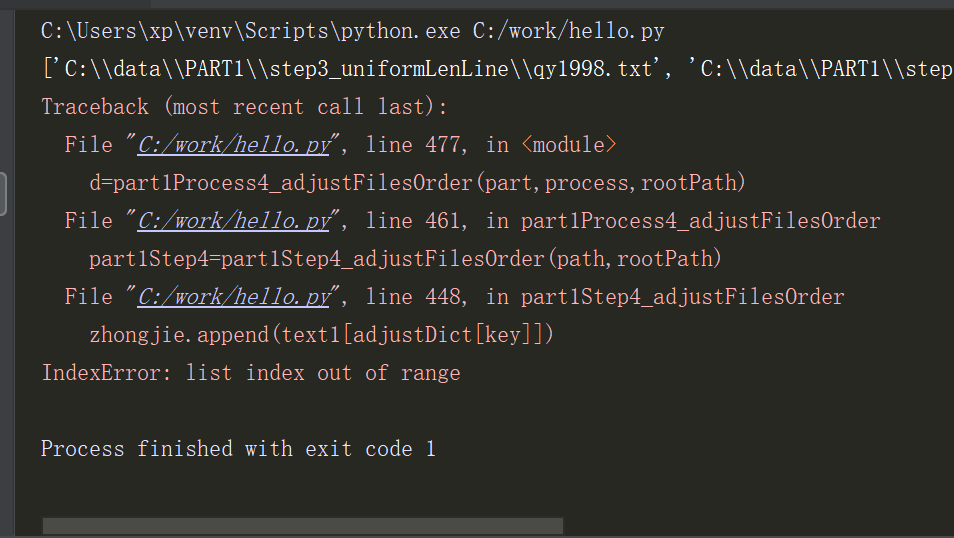954x538 pixels.
Task: Click 'line 461' text in the traceback
Action: tap(415, 221)
